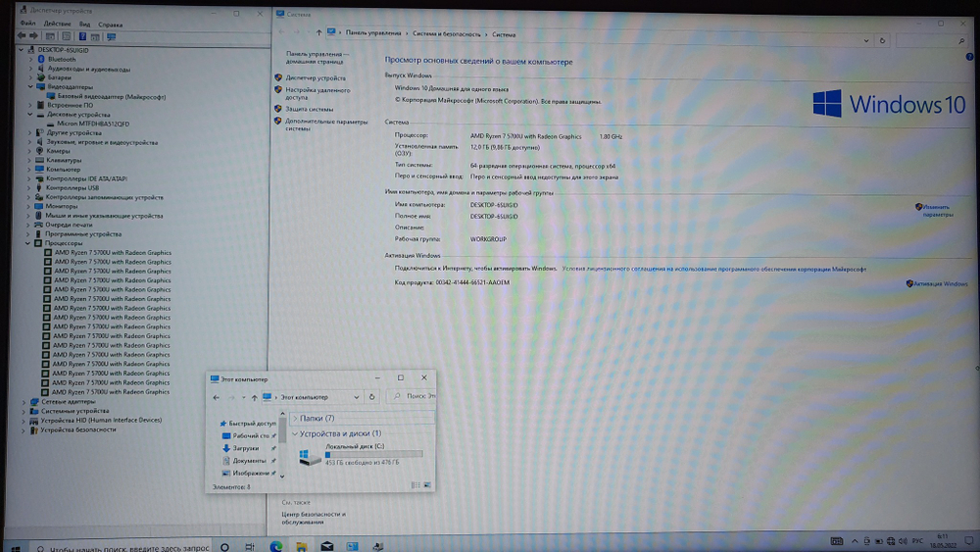Click the blue help icon in System window
This screenshot has width=980, height=552.
coord(969,57)
